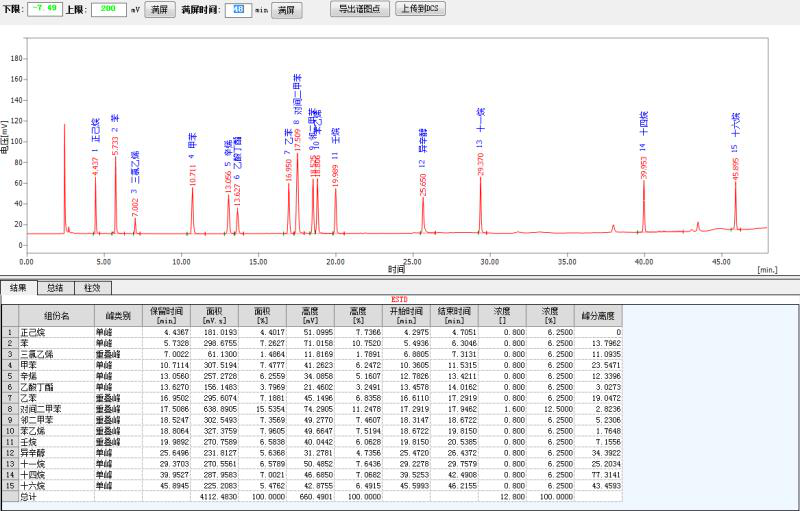Click the 上限 upper limit input field
This screenshot has height=511, width=800.
[108, 9]
